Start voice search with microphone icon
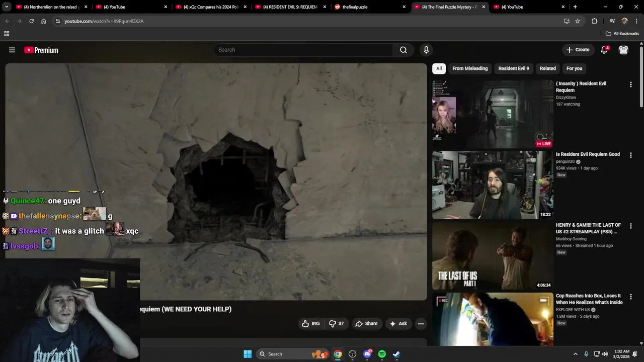This screenshot has height=362, width=644. click(x=426, y=50)
